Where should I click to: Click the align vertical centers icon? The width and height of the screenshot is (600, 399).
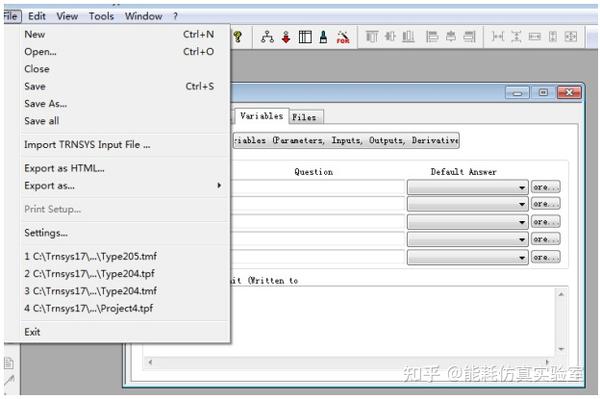point(390,37)
